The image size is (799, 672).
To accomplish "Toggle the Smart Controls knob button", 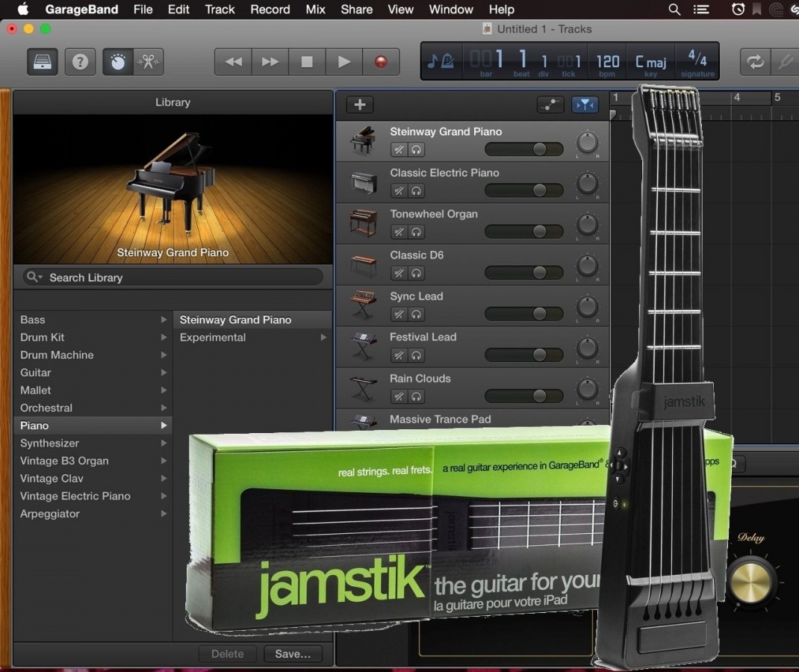I will pos(118,62).
